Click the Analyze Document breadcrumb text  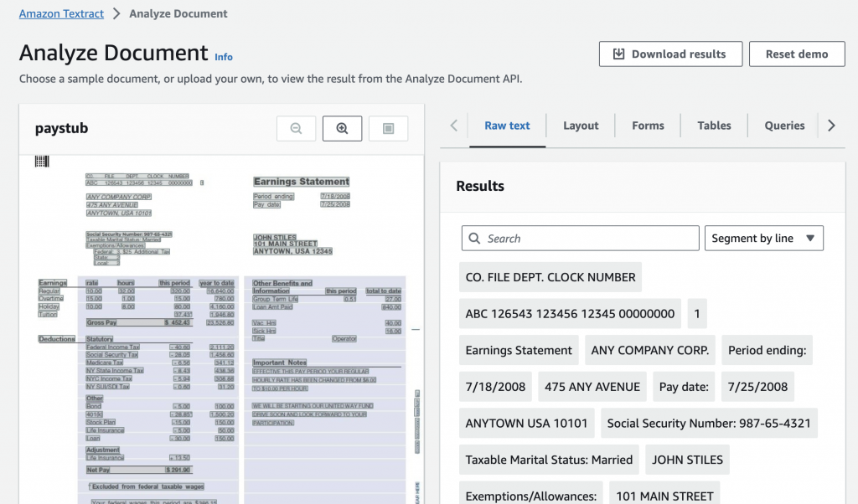pyautogui.click(x=178, y=13)
